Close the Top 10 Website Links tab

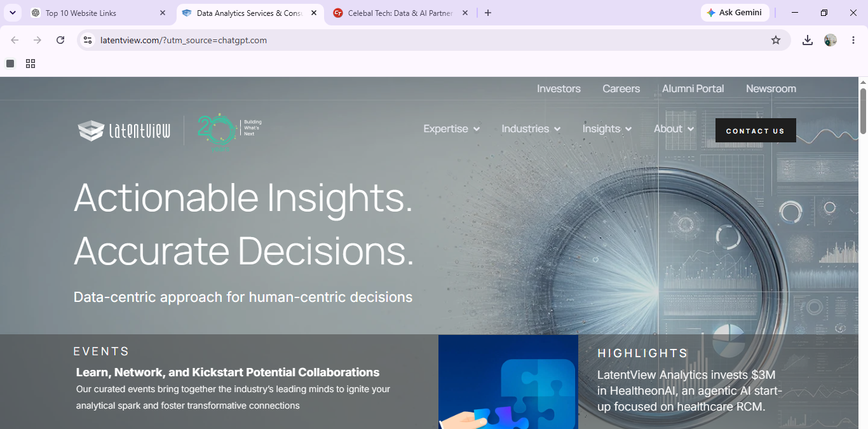[163, 13]
